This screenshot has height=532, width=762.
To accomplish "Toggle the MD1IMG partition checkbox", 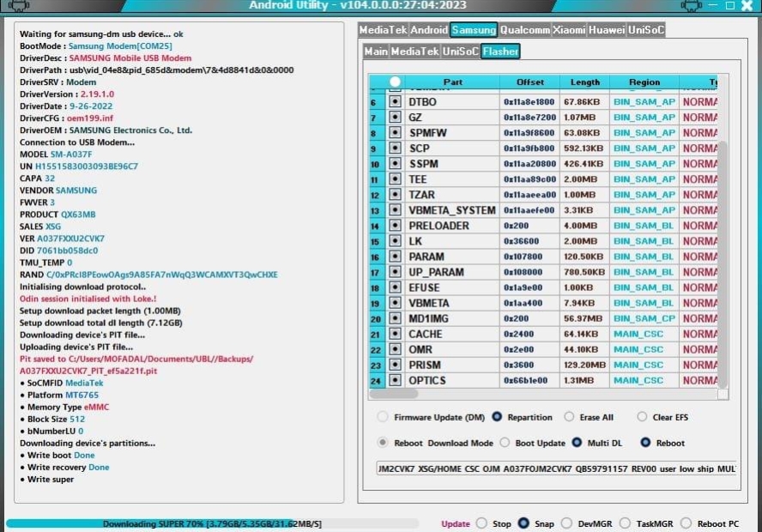I will tap(395, 318).
